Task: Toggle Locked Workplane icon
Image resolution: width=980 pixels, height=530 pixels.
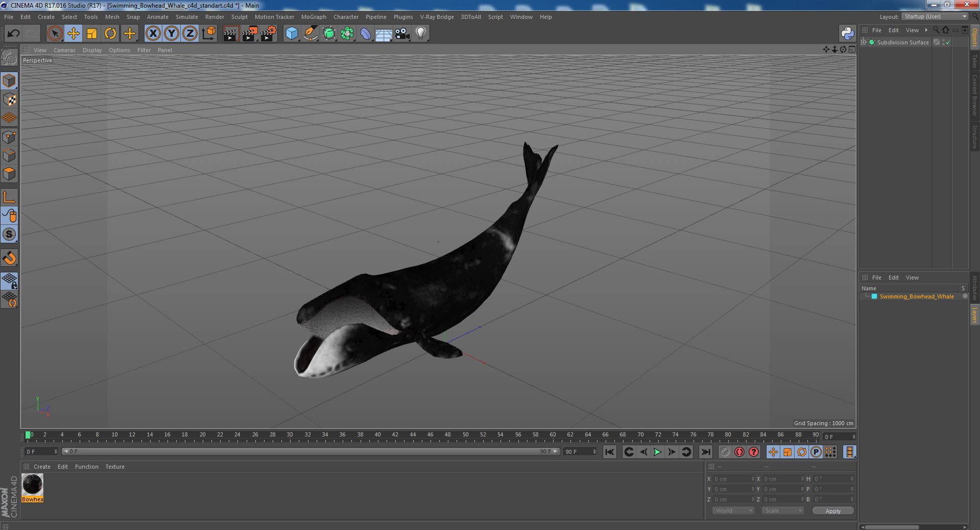Action: (9, 281)
